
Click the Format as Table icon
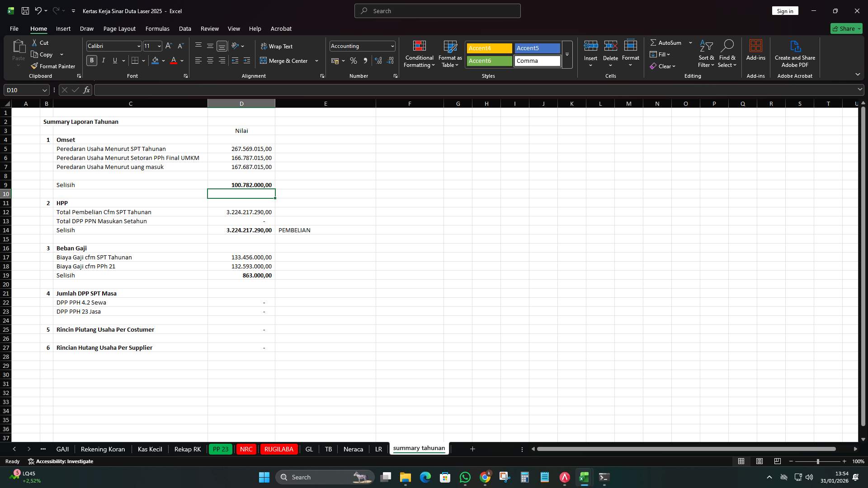(450, 47)
